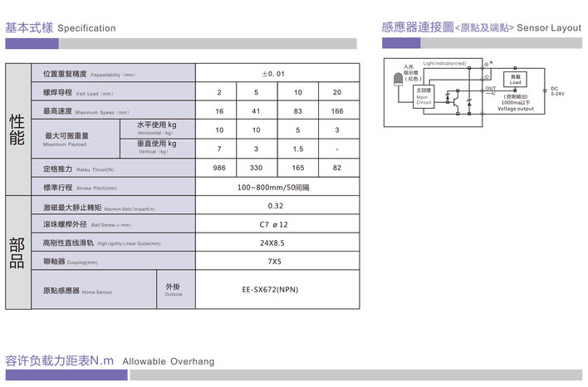The image size is (588, 387).
Task: Click the '標準行程 Stroke Pitch' row label
Action: 80,188
